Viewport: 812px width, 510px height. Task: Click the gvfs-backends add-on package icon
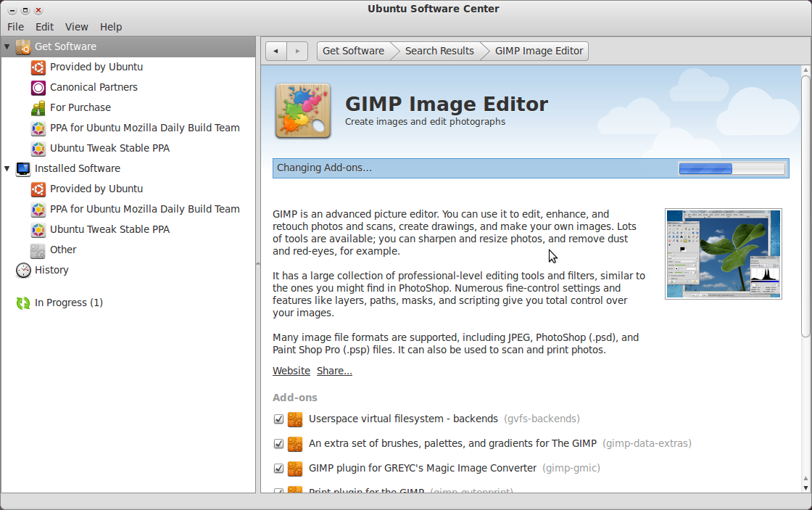(x=295, y=419)
